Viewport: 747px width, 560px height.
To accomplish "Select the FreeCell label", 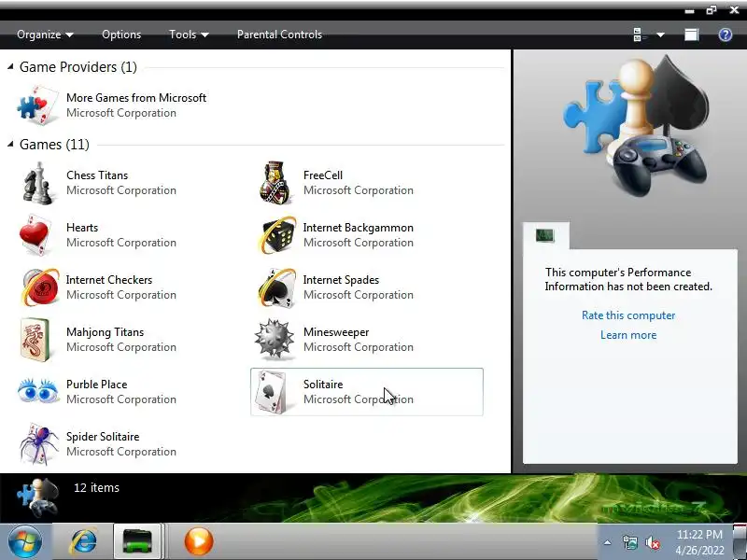I will point(323,175).
